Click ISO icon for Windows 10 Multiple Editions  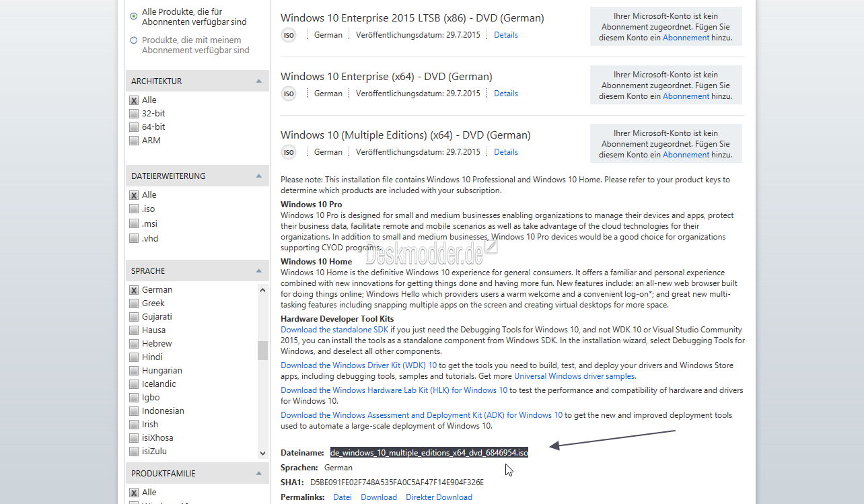coord(289,152)
